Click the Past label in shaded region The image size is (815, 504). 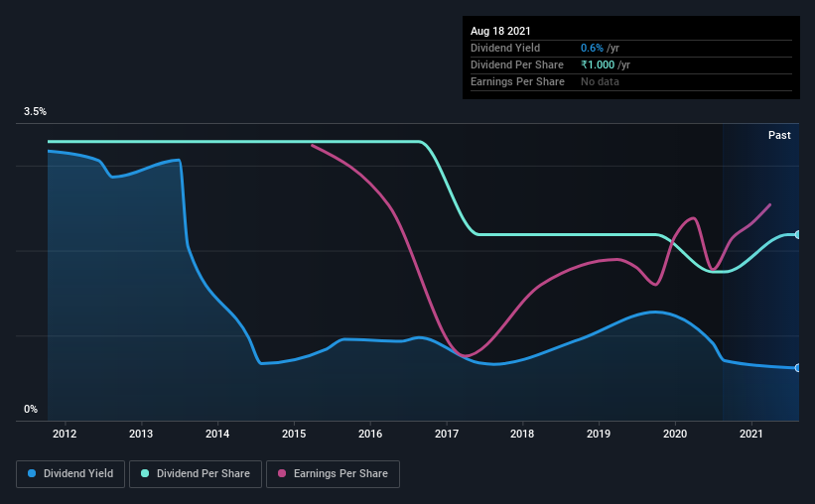tap(779, 135)
